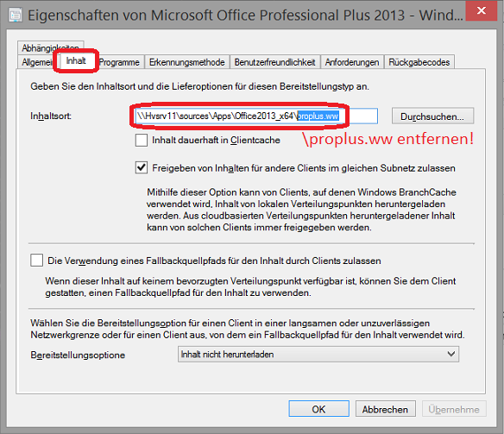The width and height of the screenshot is (504, 434).
Task: Open the Rückgabecodes tab
Action: (419, 62)
